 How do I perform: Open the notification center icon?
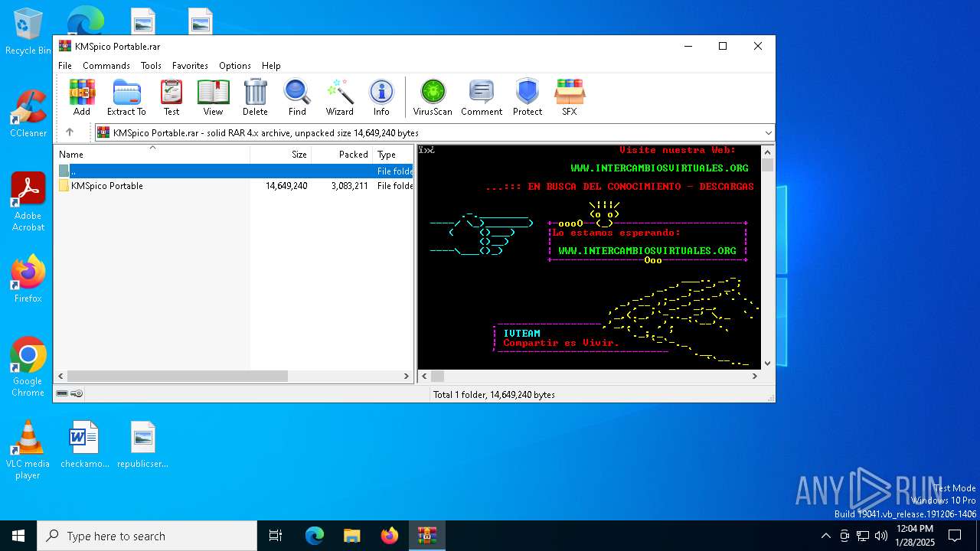pyautogui.click(x=955, y=536)
